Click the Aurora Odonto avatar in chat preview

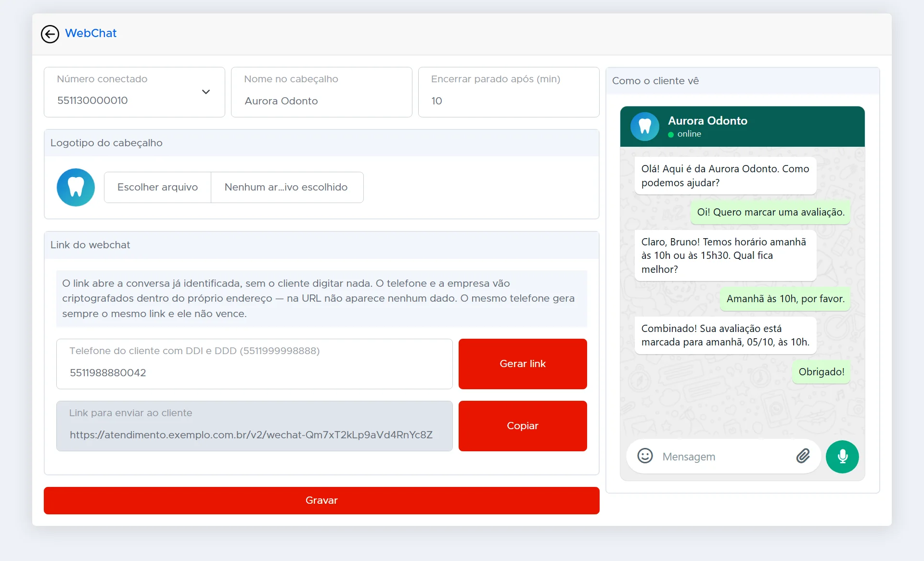tap(645, 127)
